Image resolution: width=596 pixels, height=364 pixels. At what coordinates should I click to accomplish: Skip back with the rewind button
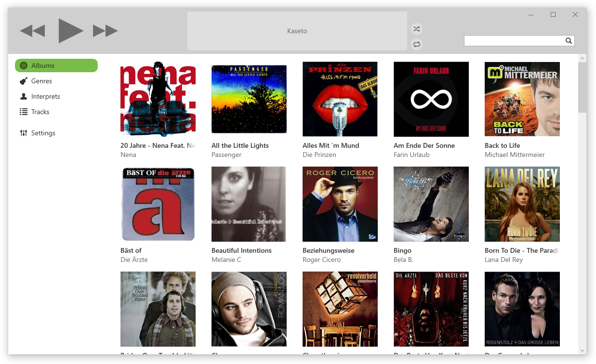(x=32, y=31)
